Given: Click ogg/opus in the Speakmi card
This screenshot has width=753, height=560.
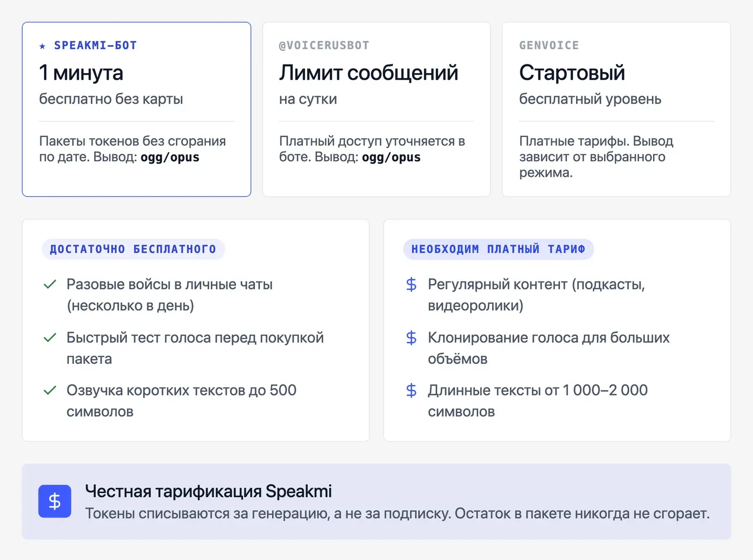Looking at the screenshot, I should 170,157.
